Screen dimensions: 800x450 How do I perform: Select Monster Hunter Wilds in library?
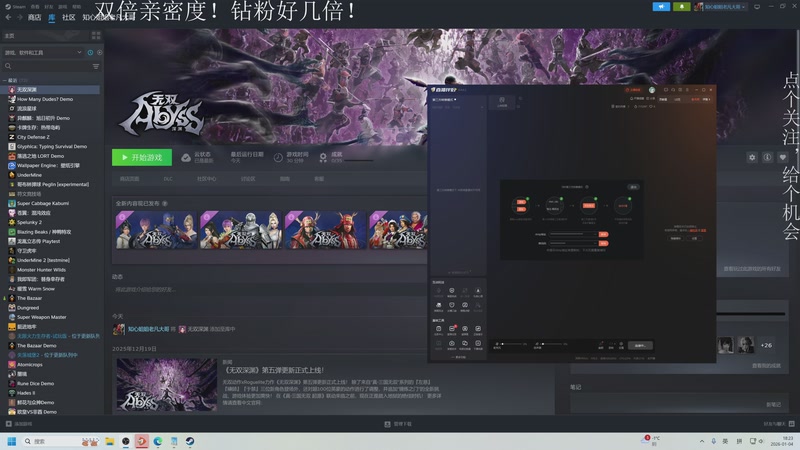pos(41,269)
